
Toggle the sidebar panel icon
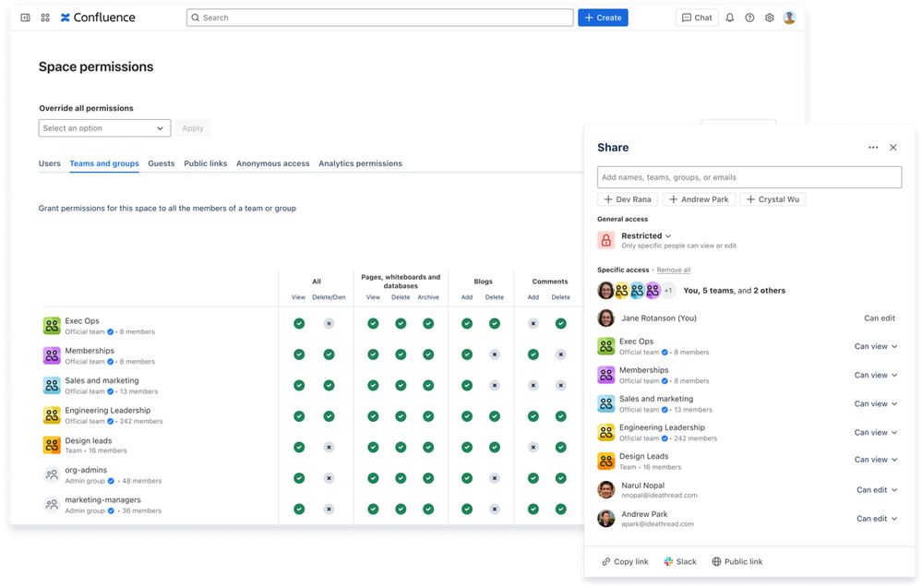(x=25, y=18)
